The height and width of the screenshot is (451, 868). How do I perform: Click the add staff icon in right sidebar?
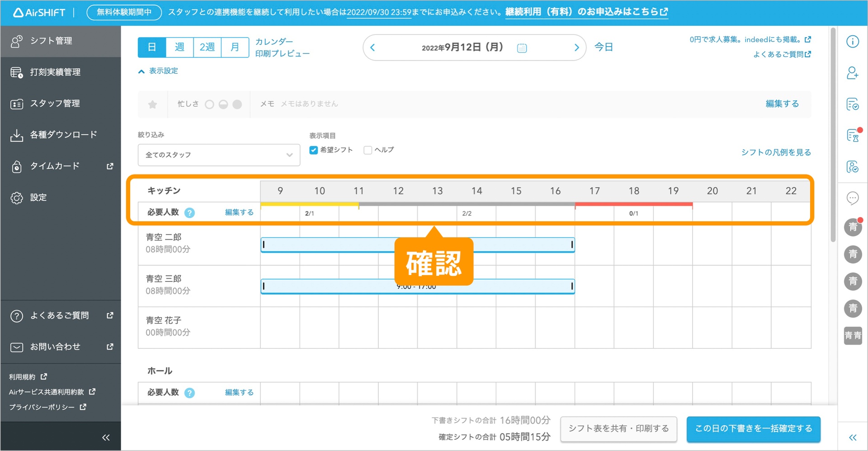[x=852, y=73]
